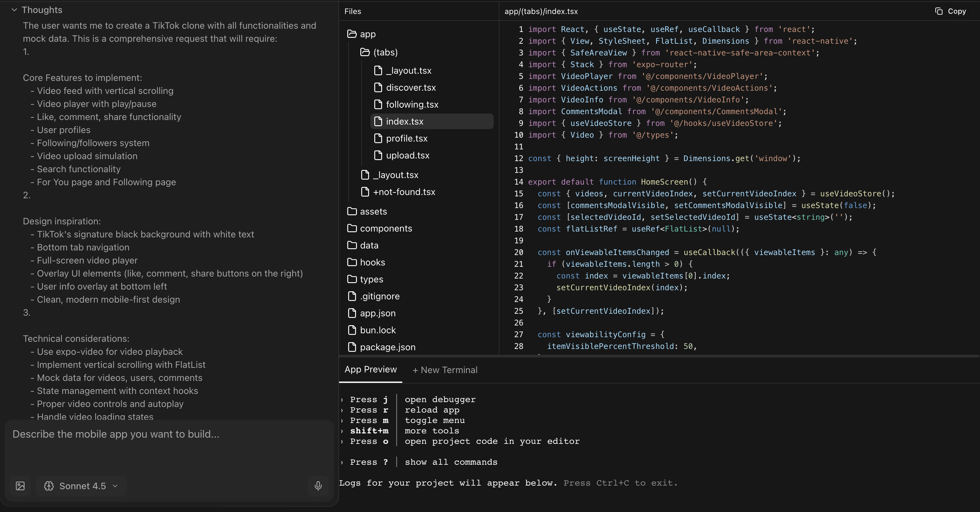This screenshot has width=980, height=512.
Task: Click the image attachment icon
Action: pos(20,486)
